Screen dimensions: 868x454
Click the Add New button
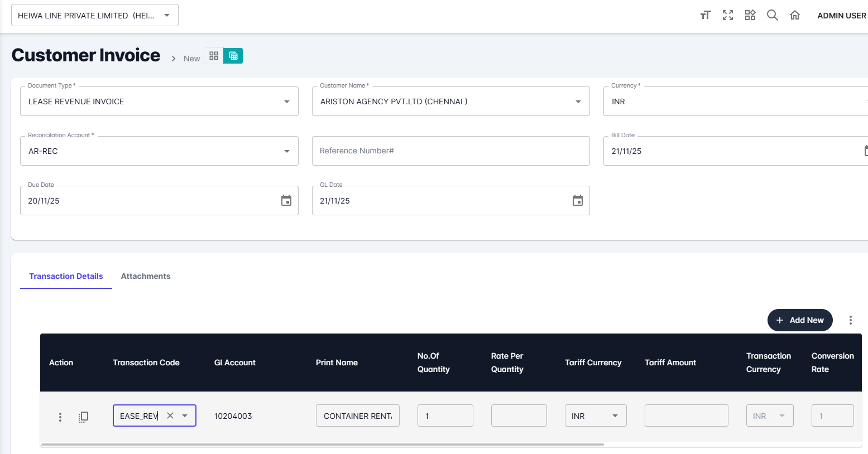pos(799,320)
